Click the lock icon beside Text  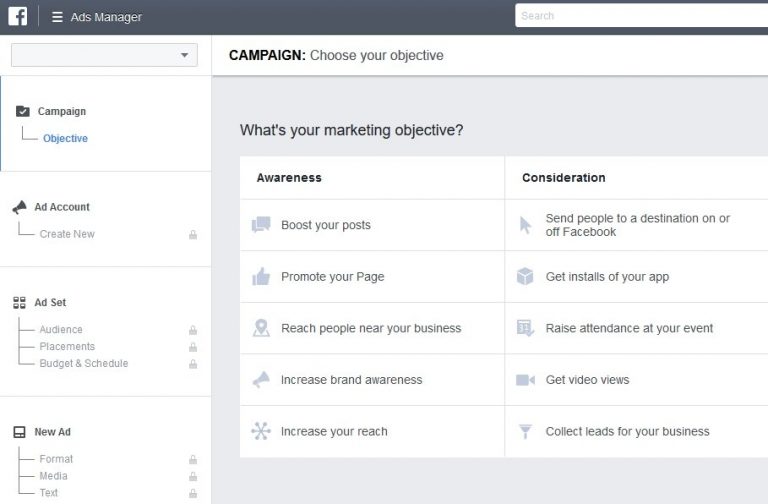click(193, 493)
